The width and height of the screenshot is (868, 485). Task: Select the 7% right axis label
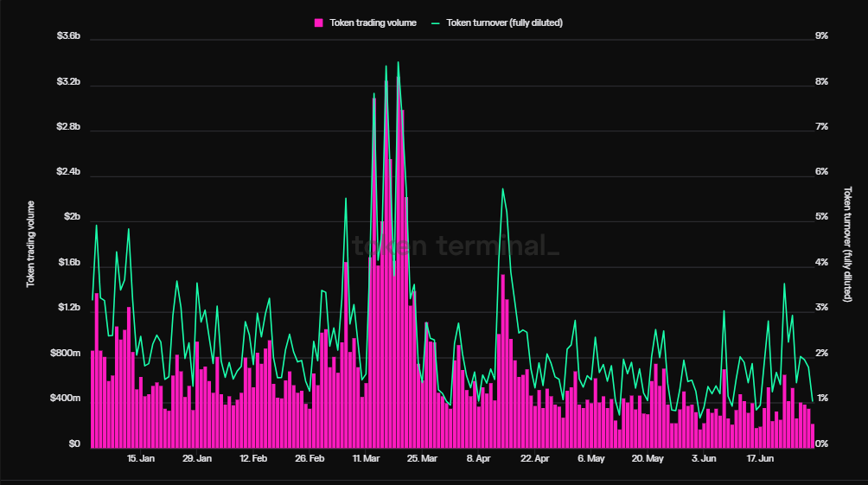(x=822, y=127)
